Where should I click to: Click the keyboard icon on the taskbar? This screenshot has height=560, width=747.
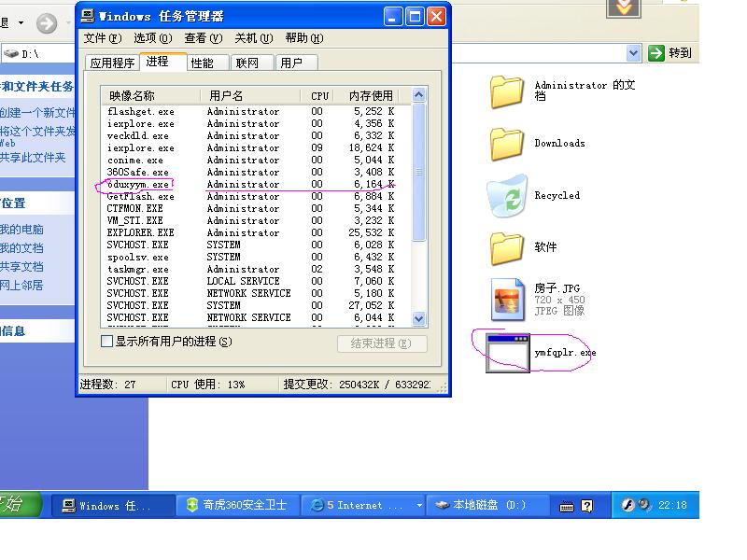[567, 506]
